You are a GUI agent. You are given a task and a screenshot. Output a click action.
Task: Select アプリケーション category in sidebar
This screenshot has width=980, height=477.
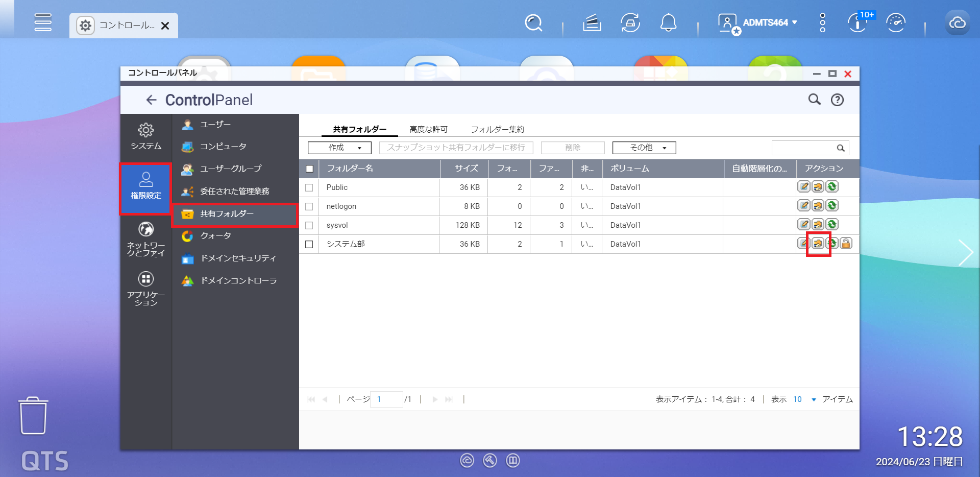tap(146, 289)
